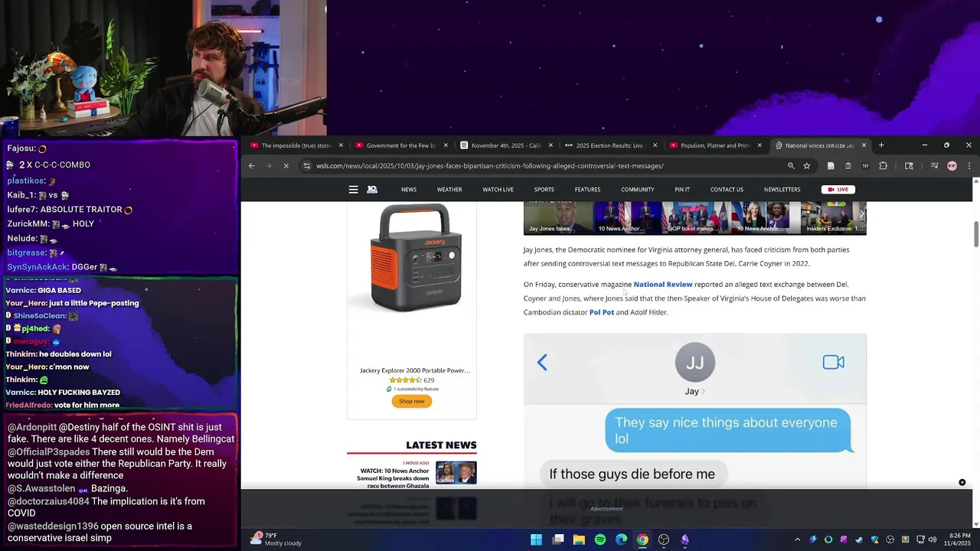Expand Jay contact details chevron
Viewport: 980px width, 551px height.
(x=704, y=391)
